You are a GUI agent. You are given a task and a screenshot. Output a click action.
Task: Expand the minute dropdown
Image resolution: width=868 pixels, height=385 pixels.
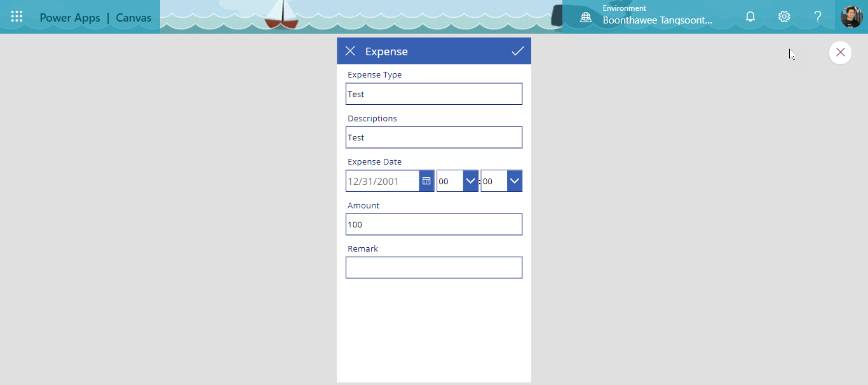(x=514, y=181)
